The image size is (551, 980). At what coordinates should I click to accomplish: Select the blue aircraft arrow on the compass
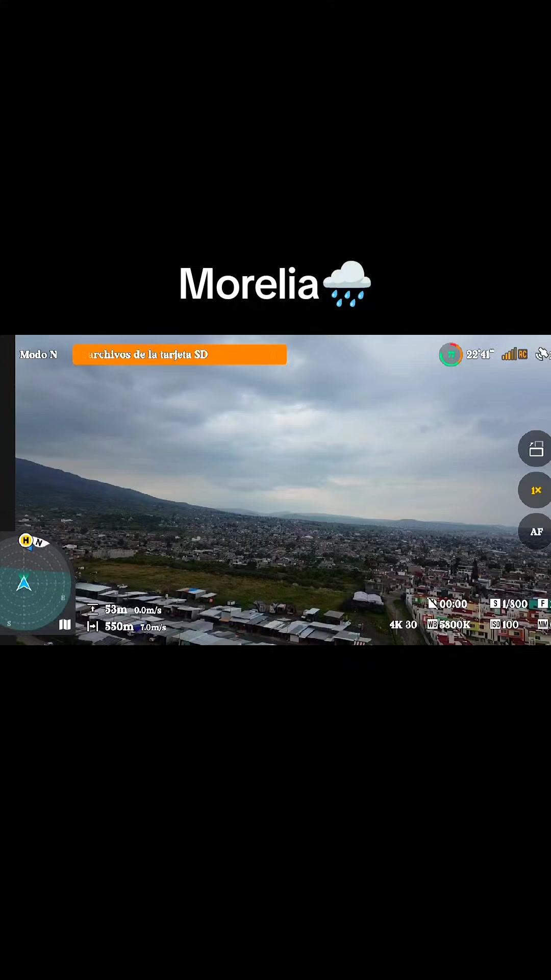[24, 583]
